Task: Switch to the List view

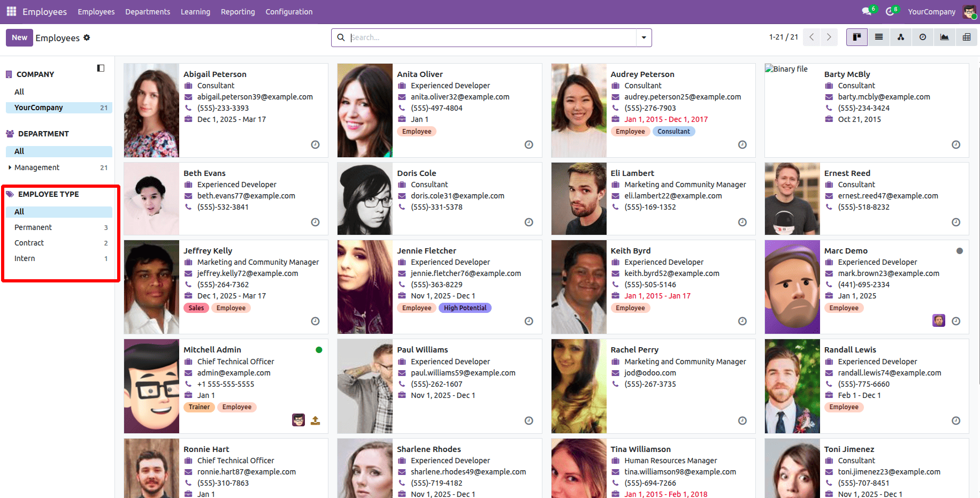Action: (x=879, y=37)
